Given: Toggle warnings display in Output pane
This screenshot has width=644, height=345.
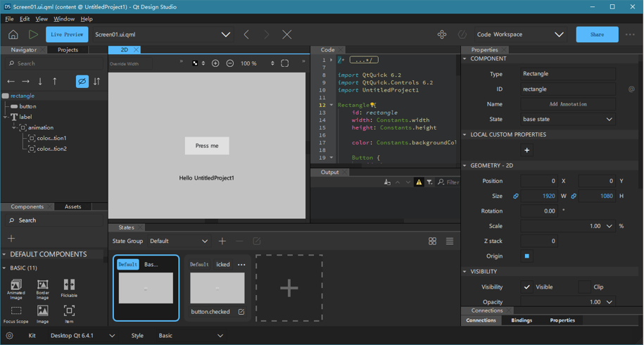Looking at the screenshot, I should pos(419,182).
